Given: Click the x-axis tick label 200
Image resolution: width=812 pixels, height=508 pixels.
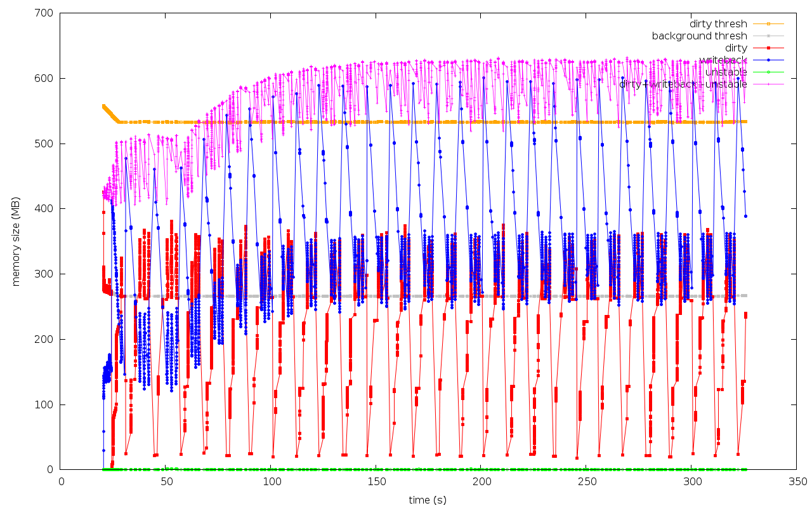Looking at the screenshot, I should pos(481,482).
